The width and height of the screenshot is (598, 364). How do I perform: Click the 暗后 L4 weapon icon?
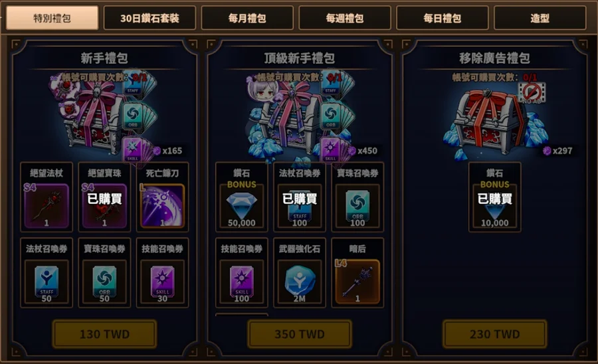(357, 282)
